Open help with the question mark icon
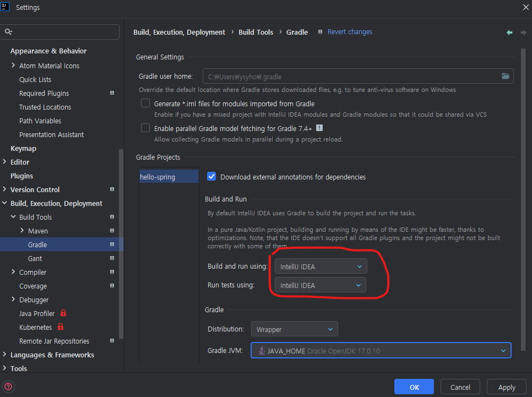 click(8, 387)
